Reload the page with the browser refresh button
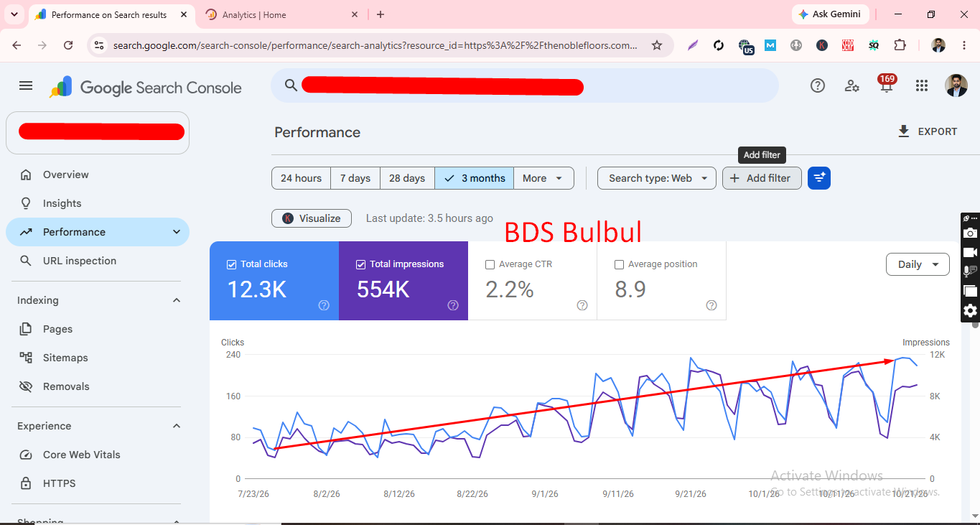 click(x=68, y=45)
